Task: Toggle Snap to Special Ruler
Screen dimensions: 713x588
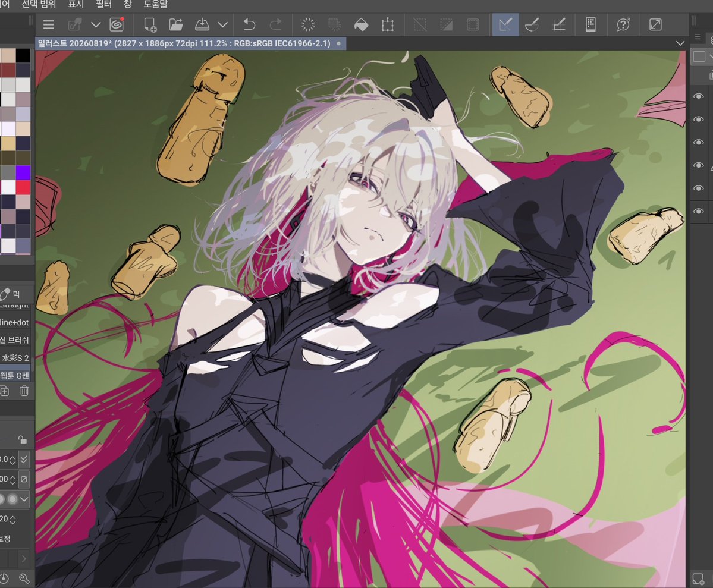Action: coord(532,24)
